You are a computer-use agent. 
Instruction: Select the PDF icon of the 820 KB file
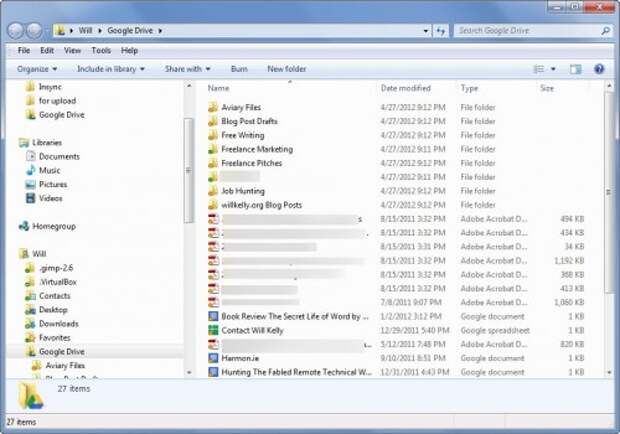[213, 344]
